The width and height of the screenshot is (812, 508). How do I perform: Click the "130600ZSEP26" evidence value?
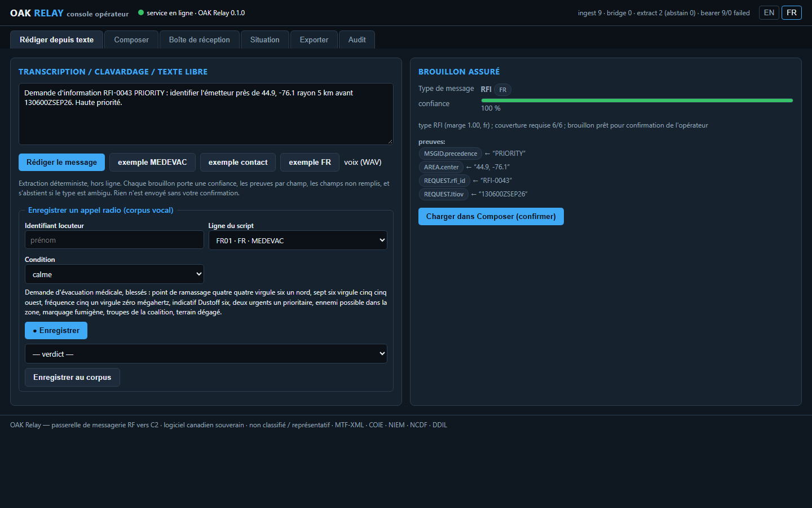pyautogui.click(x=503, y=194)
